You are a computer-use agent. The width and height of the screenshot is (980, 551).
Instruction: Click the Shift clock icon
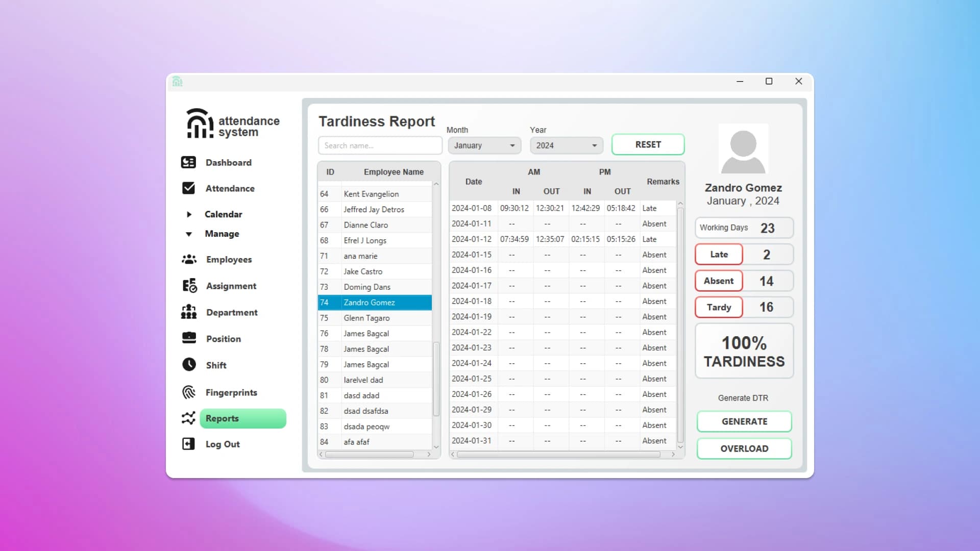click(x=189, y=364)
